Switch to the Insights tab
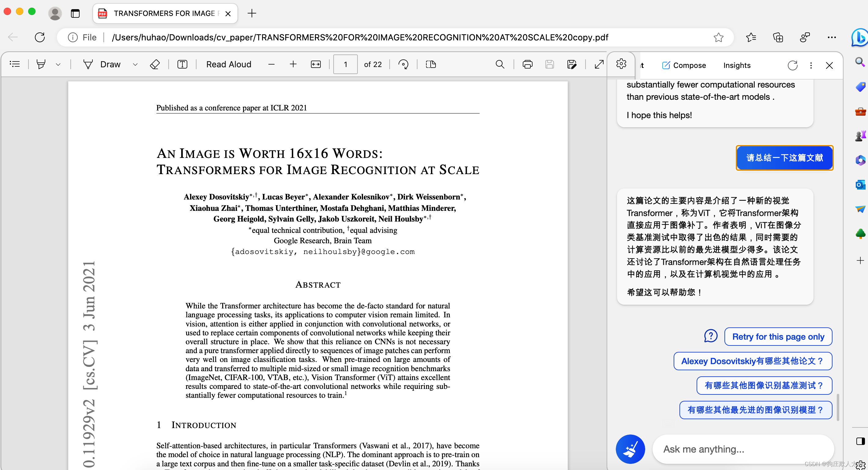868x470 pixels. [x=737, y=65]
